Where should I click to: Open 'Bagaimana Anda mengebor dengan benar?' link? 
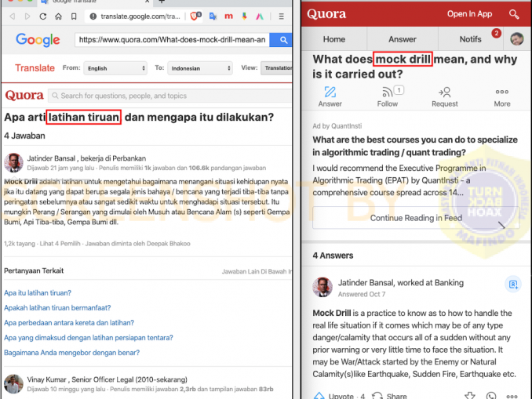click(x=72, y=353)
